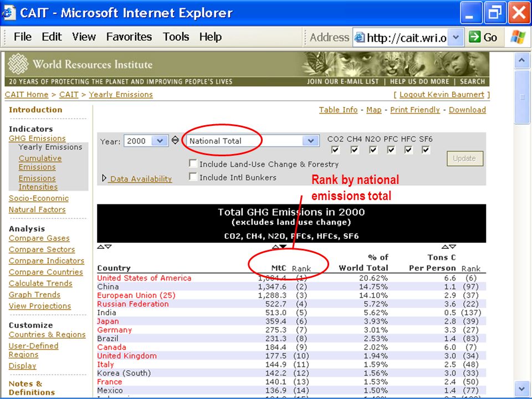Toggle the PFC gas checkbox
532x399 pixels.
391,150
